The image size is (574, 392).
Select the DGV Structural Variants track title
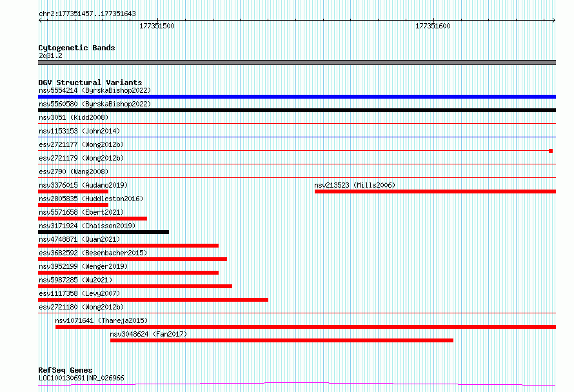point(90,83)
